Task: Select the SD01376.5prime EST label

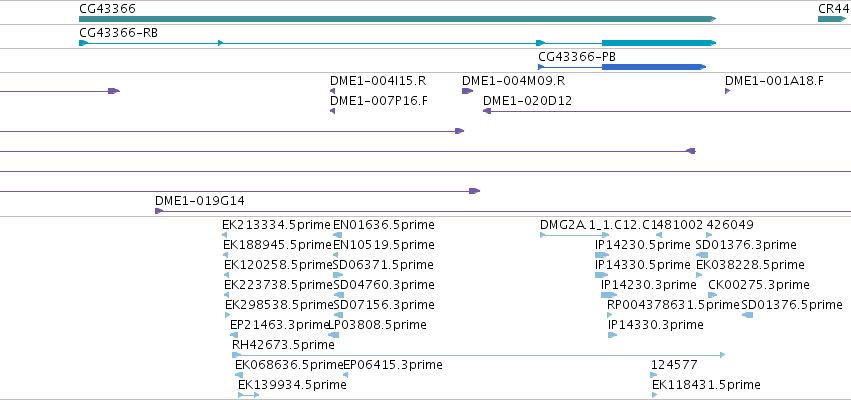Action: tap(792, 304)
